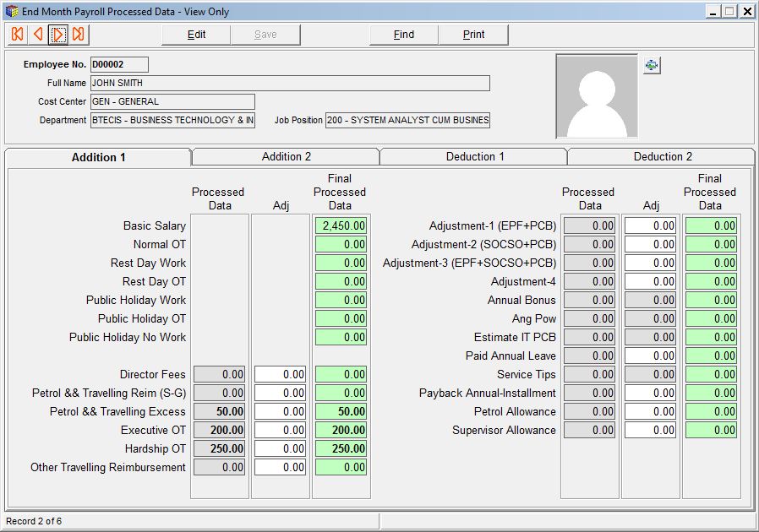Click Public Holiday OT final value
Image resolution: width=759 pixels, height=532 pixels.
(x=341, y=318)
